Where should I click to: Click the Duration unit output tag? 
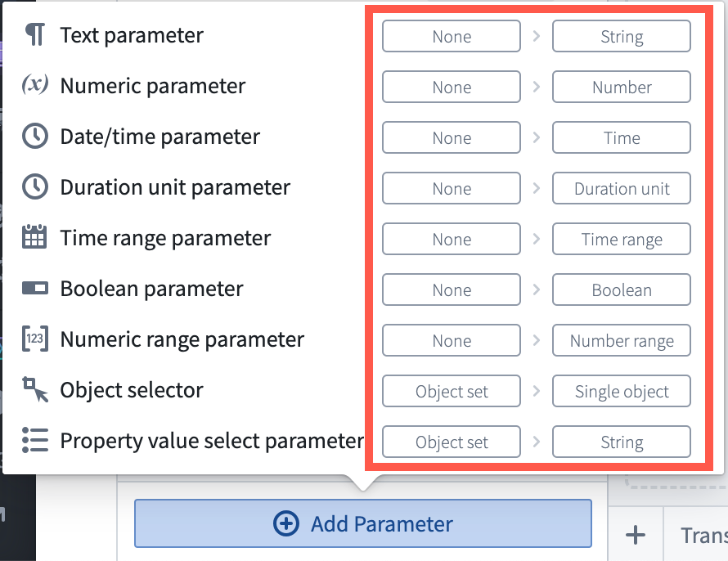[x=621, y=188]
